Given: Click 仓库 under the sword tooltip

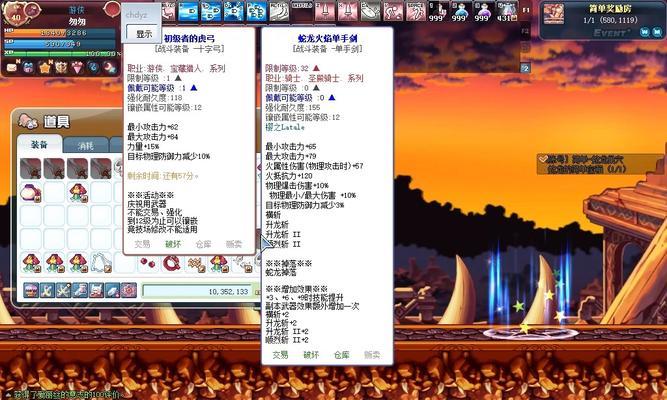Looking at the screenshot, I should click(x=342, y=354).
